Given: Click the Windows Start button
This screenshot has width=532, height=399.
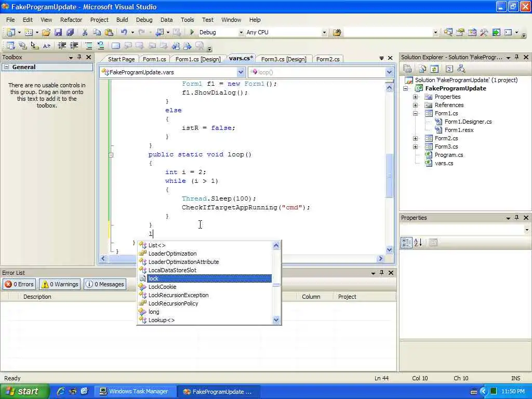Looking at the screenshot, I should (x=24, y=391).
